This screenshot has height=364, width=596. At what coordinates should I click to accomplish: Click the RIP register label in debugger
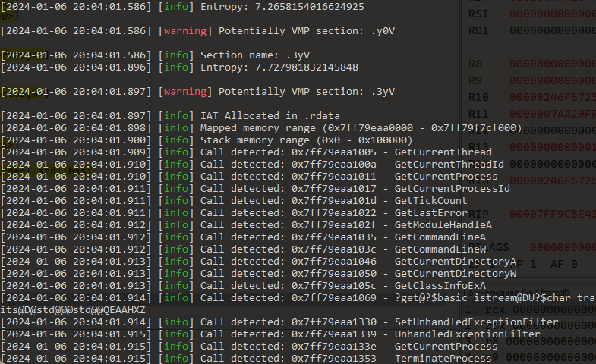[x=478, y=214]
